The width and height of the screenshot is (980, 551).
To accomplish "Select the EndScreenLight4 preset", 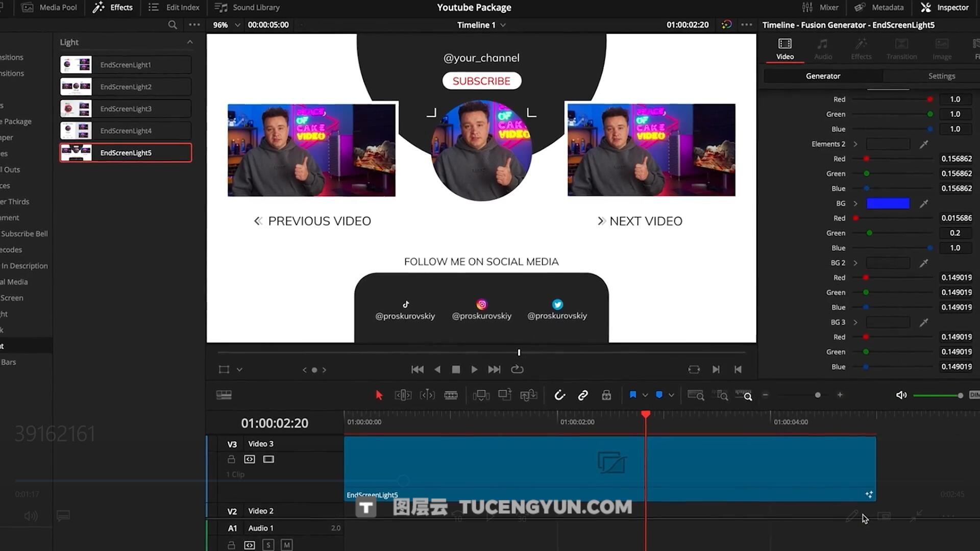I will click(126, 131).
